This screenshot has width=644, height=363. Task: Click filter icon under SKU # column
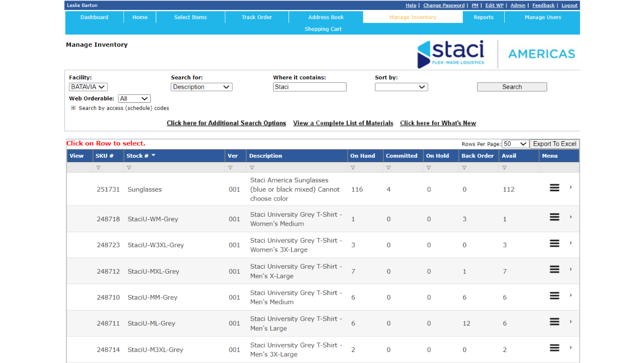(98, 168)
